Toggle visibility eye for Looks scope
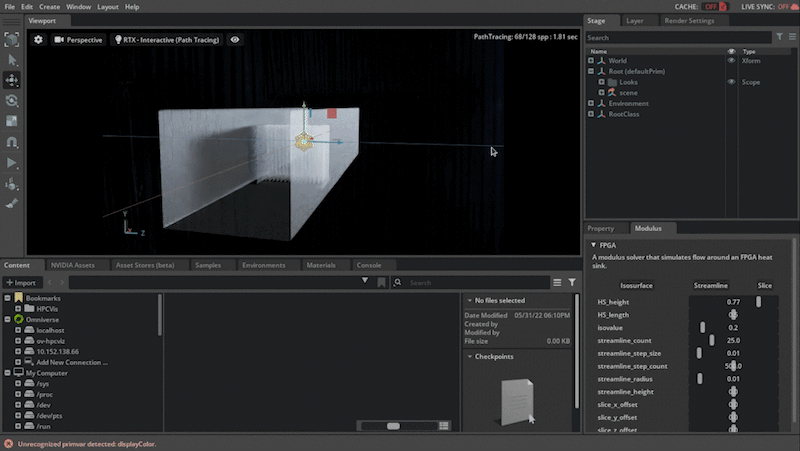The height and width of the screenshot is (451, 800). pos(731,82)
